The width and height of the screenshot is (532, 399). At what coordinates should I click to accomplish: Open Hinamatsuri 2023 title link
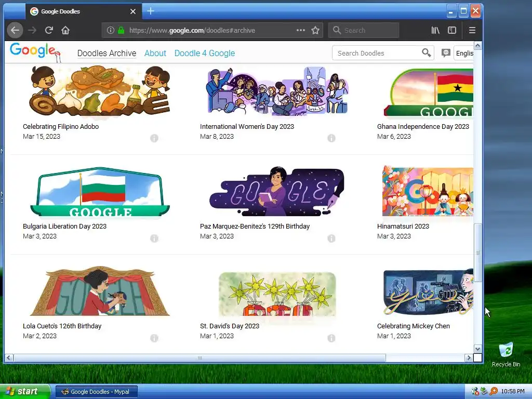pyautogui.click(x=403, y=227)
